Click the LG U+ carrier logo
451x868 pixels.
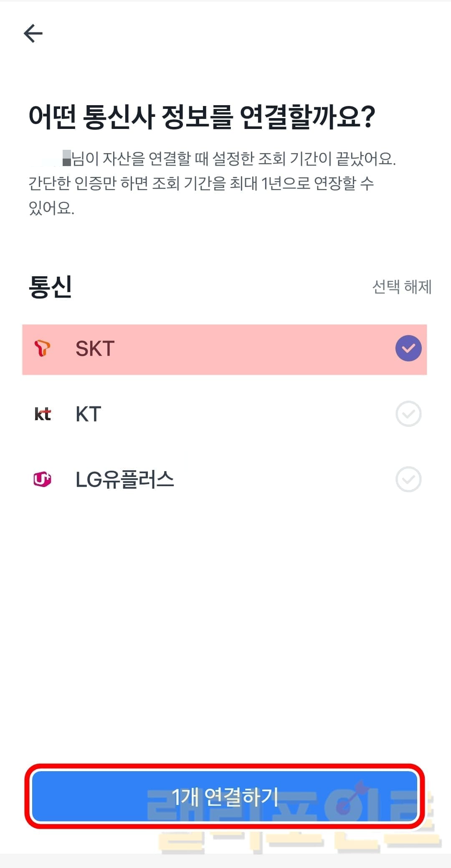pos(42,479)
